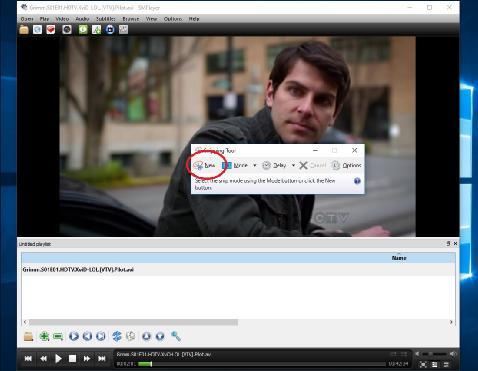Expand the Mode dropdown arrow in Snipping Tool
Screen dimensions: 478x371
255,165
